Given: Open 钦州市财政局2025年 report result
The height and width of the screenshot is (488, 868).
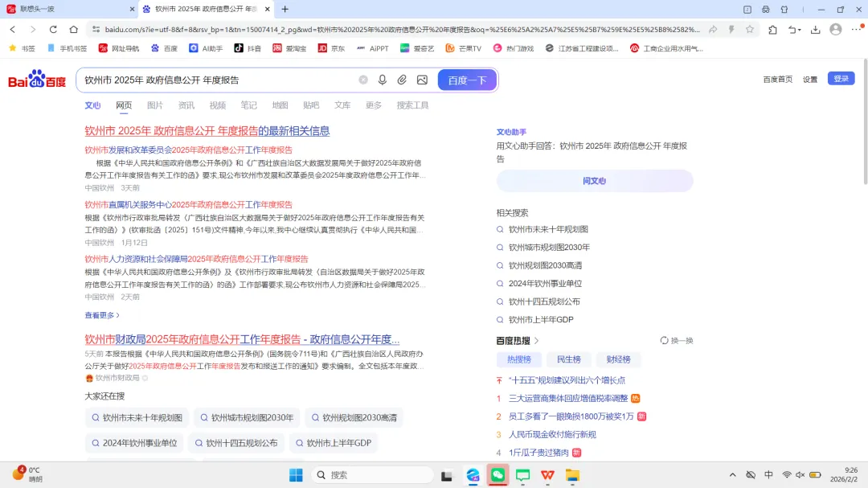Looking at the screenshot, I should tap(242, 339).
